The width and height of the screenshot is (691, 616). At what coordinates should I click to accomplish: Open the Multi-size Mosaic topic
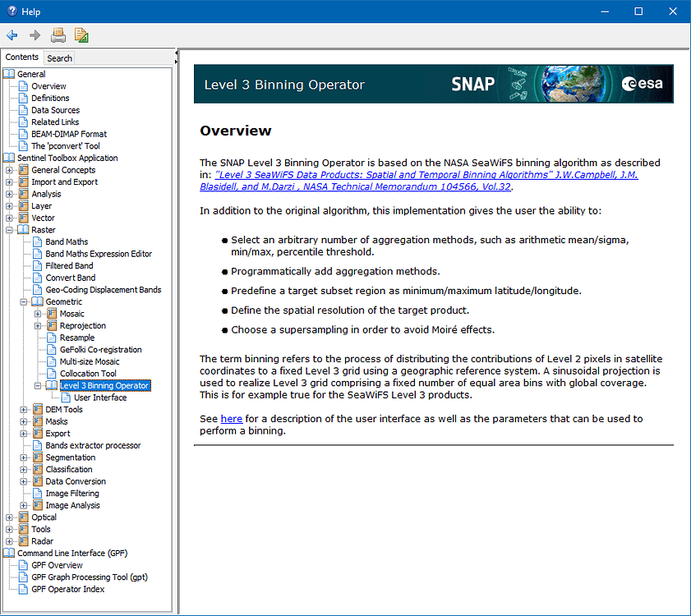click(90, 361)
